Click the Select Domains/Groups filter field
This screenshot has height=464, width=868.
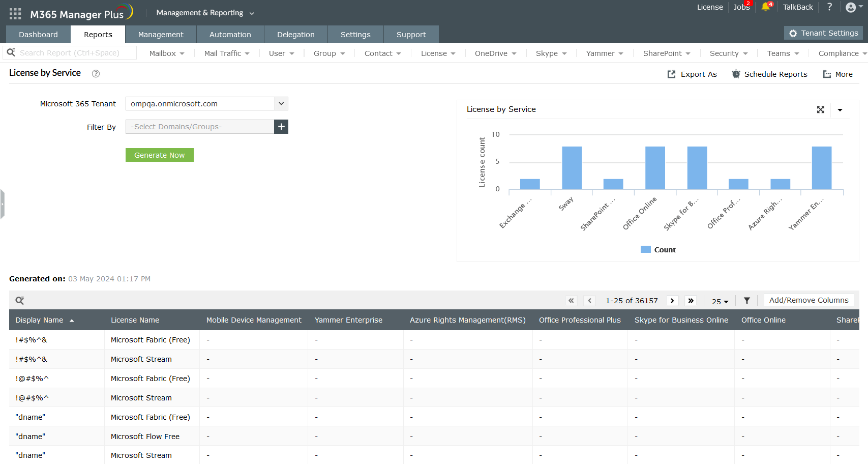click(x=200, y=127)
